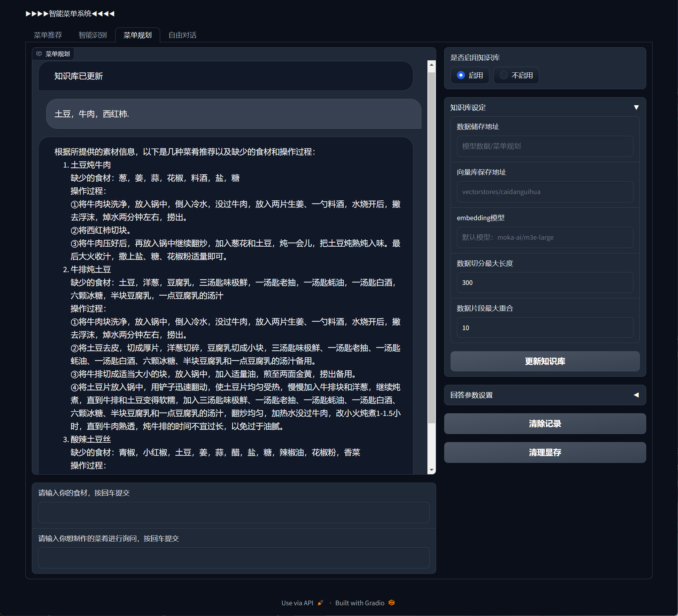This screenshot has width=678, height=616.
Task: Click the 是否启用知识库 label
Action: [x=475, y=58]
